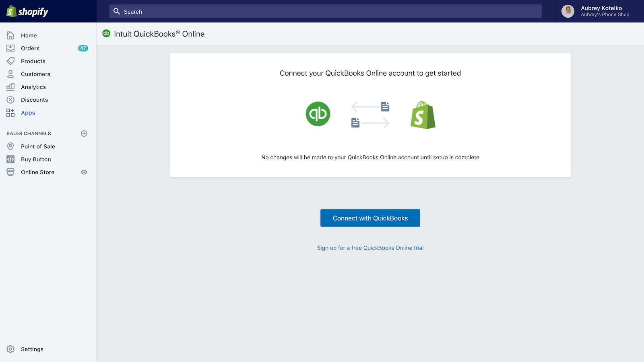This screenshot has width=644, height=362.
Task: Click the Sales Channels section heading
Action: 29,134
